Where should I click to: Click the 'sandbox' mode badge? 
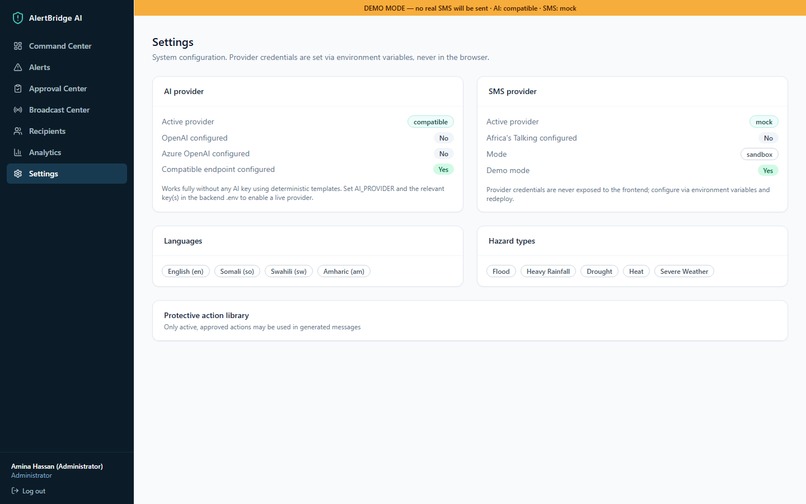(759, 154)
